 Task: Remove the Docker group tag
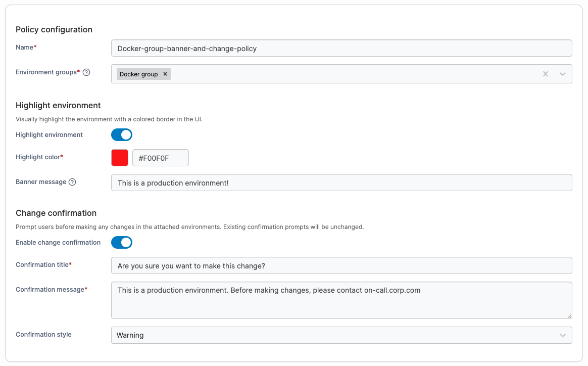click(165, 74)
